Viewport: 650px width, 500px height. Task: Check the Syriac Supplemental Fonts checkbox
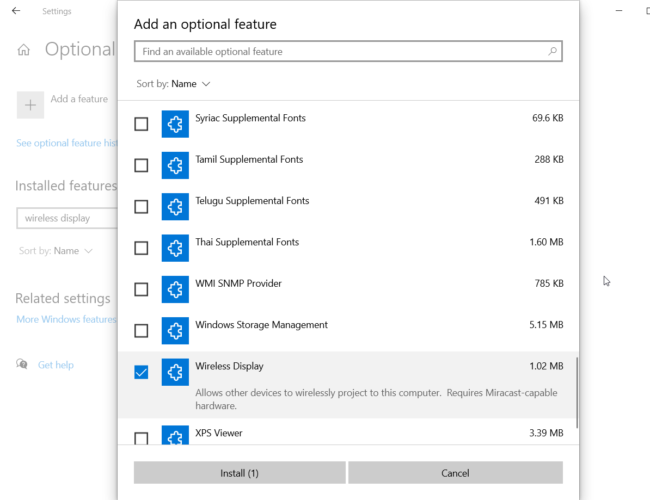coord(141,124)
